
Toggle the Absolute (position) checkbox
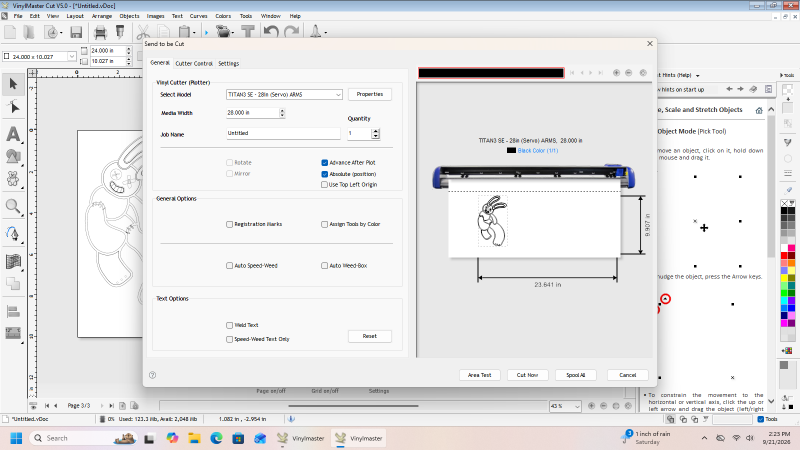pyautogui.click(x=324, y=174)
